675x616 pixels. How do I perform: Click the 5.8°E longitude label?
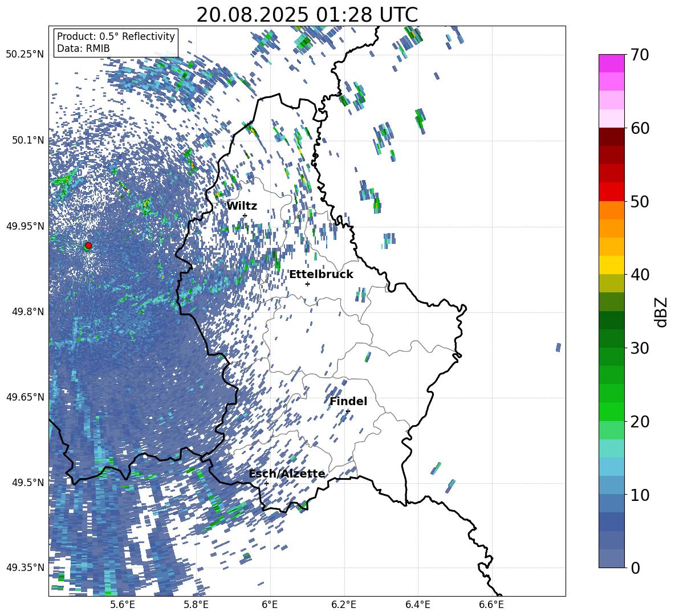tap(196, 605)
